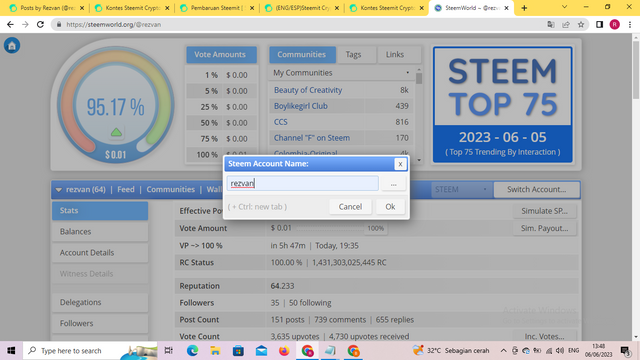Image resolution: width=640 pixels, height=360 pixels.
Task: Open Chrome three-dot menu
Action: pos(630,24)
